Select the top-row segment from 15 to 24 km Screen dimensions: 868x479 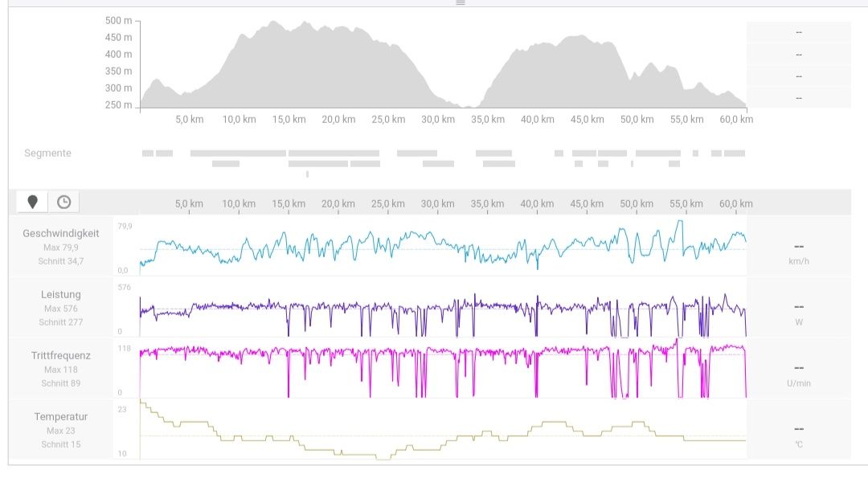coord(334,153)
